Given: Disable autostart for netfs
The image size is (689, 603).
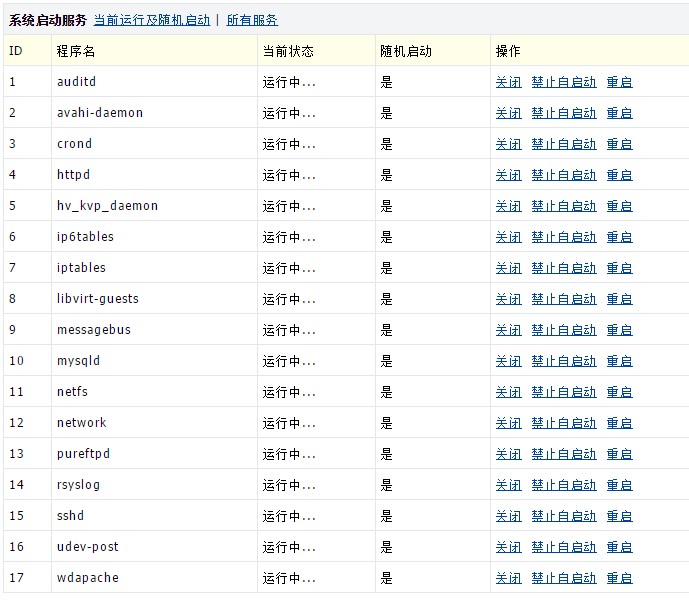Looking at the screenshot, I should pos(564,392).
